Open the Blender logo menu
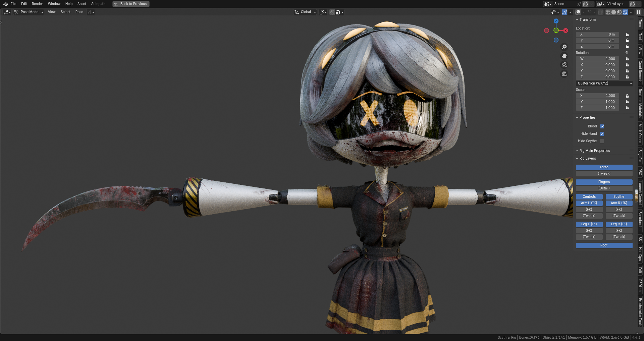This screenshot has width=644, height=341. tap(5, 4)
